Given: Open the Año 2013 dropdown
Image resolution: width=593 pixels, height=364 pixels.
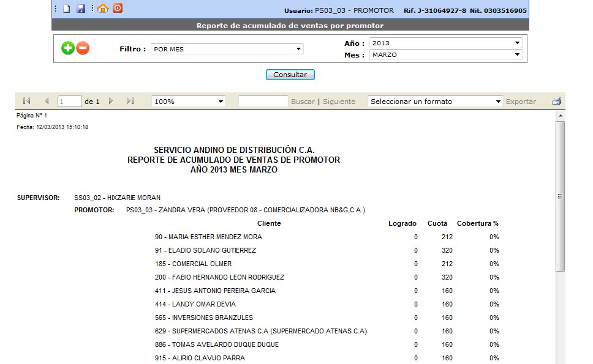Looking at the screenshot, I should (445, 43).
